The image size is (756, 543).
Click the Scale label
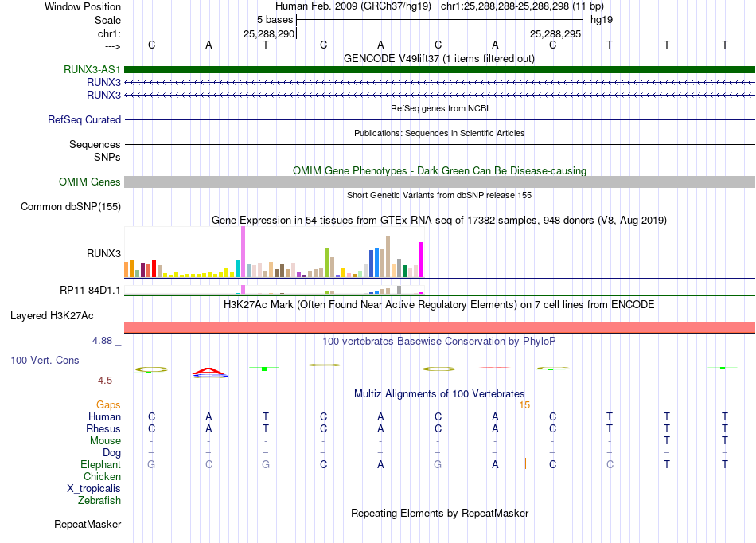(107, 20)
